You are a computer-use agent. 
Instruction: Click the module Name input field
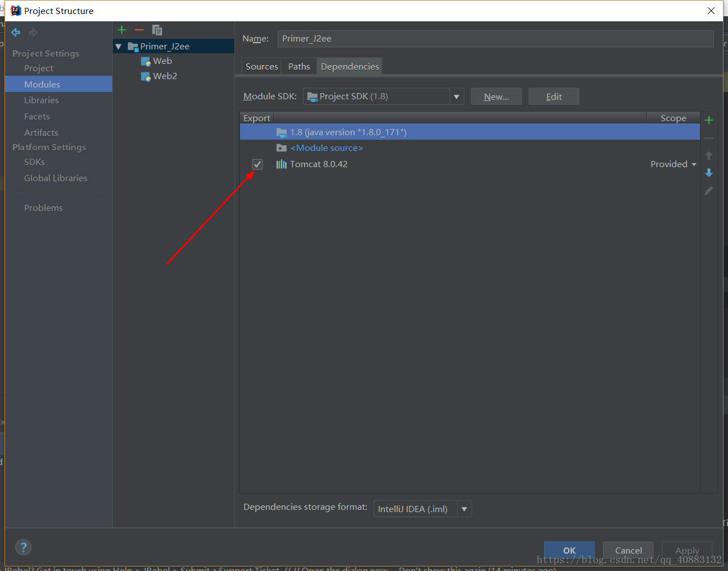495,39
